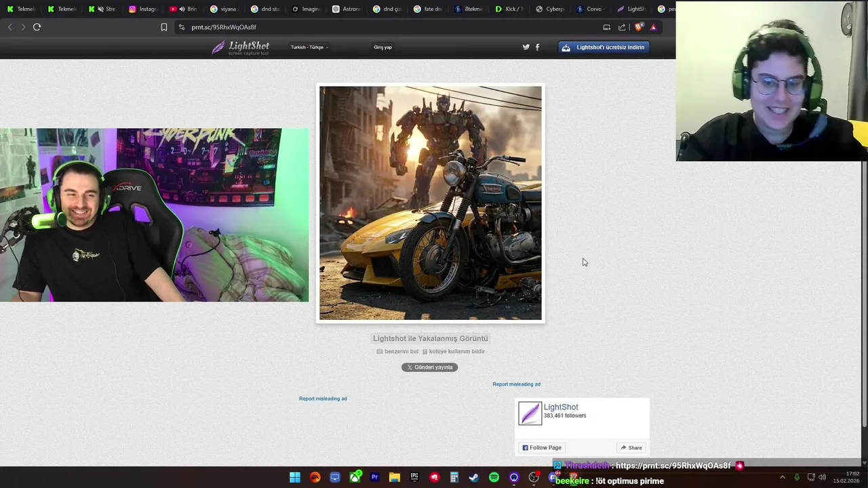Reload the page with the refresh icon
Screen dimensions: 868x488
pyautogui.click(x=37, y=27)
